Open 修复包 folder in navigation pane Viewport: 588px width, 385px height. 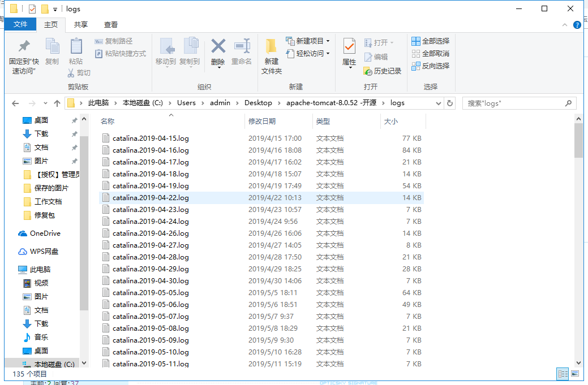tap(39, 215)
